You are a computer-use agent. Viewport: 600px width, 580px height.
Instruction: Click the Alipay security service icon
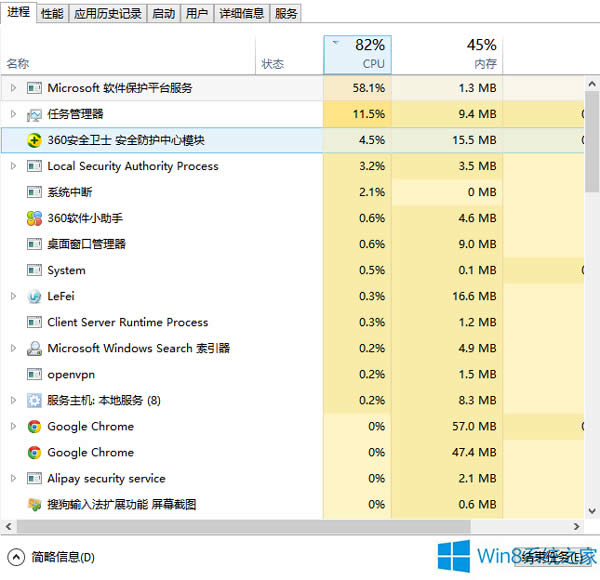tap(34, 479)
